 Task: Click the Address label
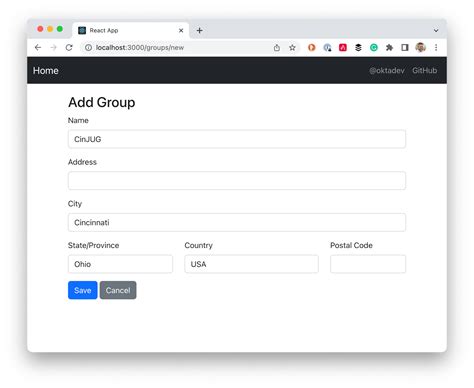(x=82, y=162)
